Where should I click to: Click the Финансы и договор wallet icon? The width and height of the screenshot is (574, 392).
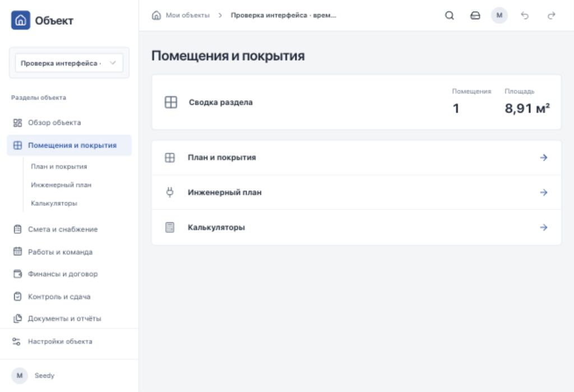tap(17, 274)
